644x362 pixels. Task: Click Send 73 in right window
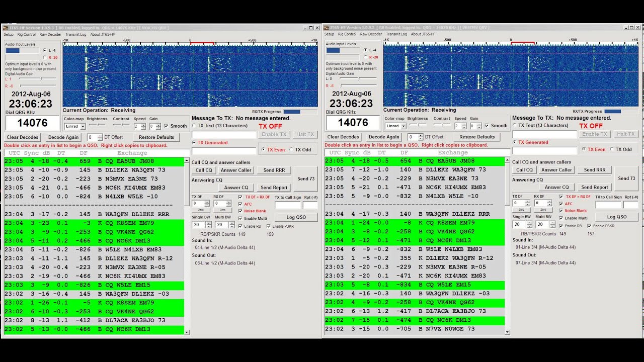[x=626, y=178]
